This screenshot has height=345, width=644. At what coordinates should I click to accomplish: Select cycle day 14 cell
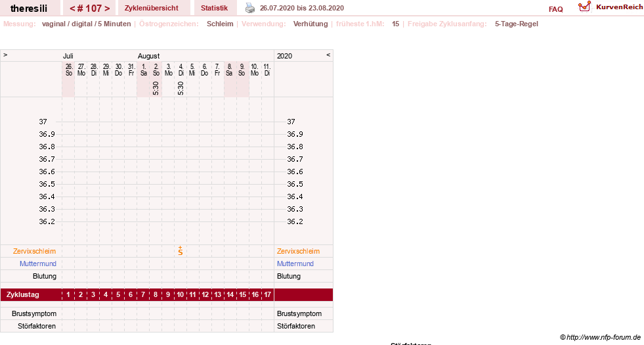click(x=230, y=295)
